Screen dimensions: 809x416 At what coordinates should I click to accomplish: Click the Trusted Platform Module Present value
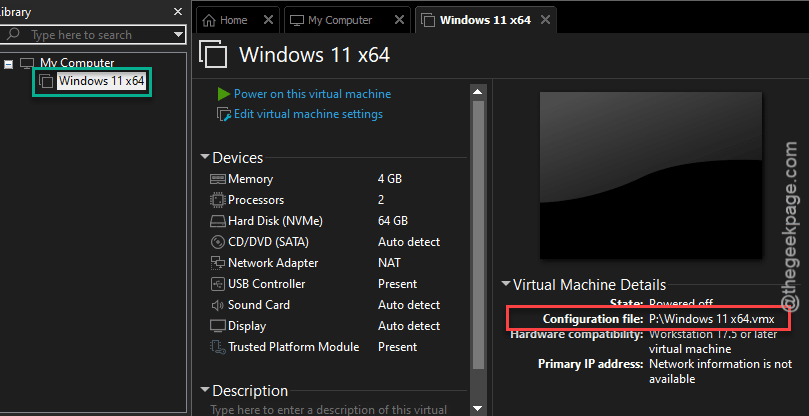(397, 347)
